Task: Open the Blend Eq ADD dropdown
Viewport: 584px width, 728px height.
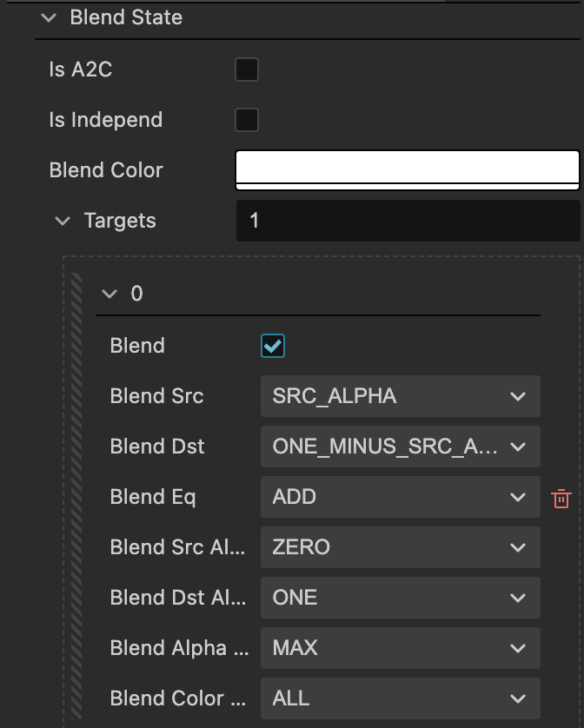Action: click(400, 497)
